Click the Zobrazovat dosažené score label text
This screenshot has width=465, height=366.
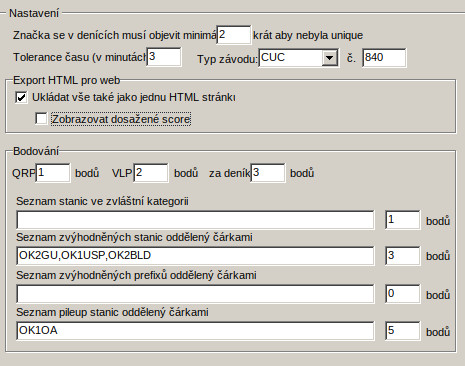tap(121, 119)
